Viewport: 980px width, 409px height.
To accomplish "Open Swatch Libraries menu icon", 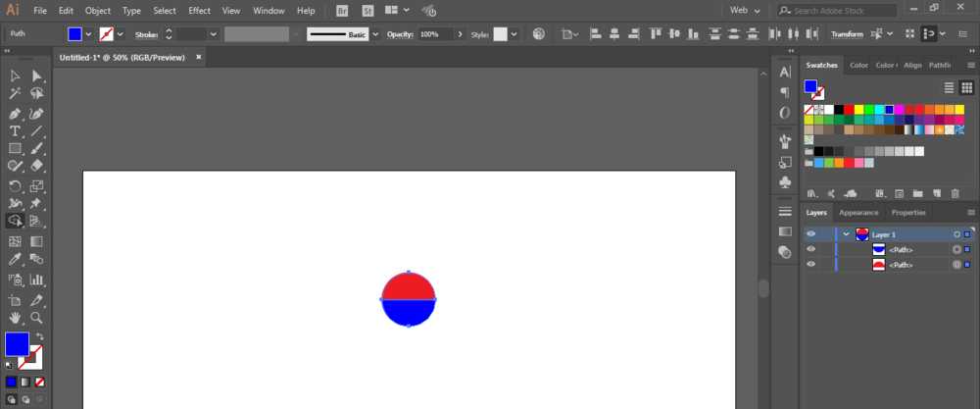I will 812,194.
